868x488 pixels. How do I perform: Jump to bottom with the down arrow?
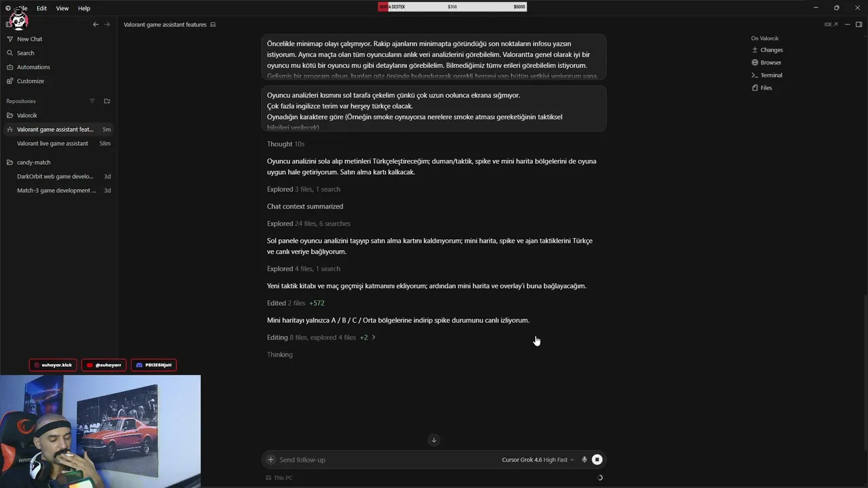point(434,440)
